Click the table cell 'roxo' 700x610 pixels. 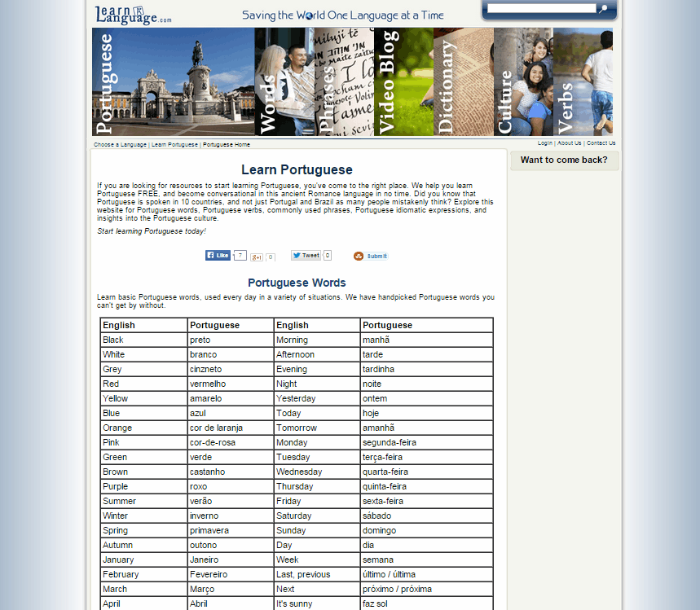click(x=231, y=487)
